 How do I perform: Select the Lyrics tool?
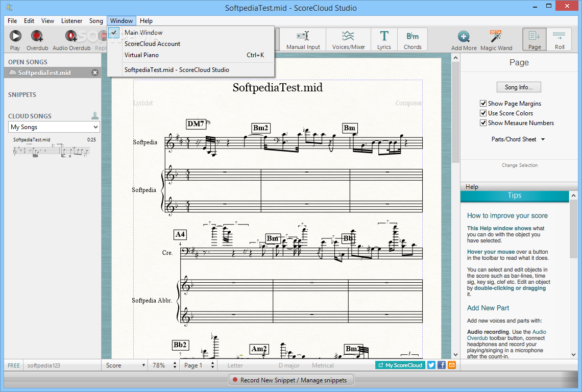tap(384, 39)
